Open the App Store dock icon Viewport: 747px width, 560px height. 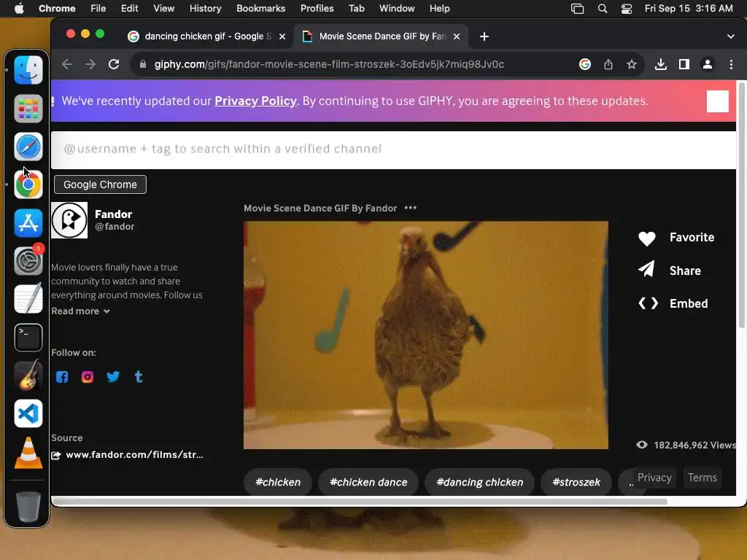28,223
